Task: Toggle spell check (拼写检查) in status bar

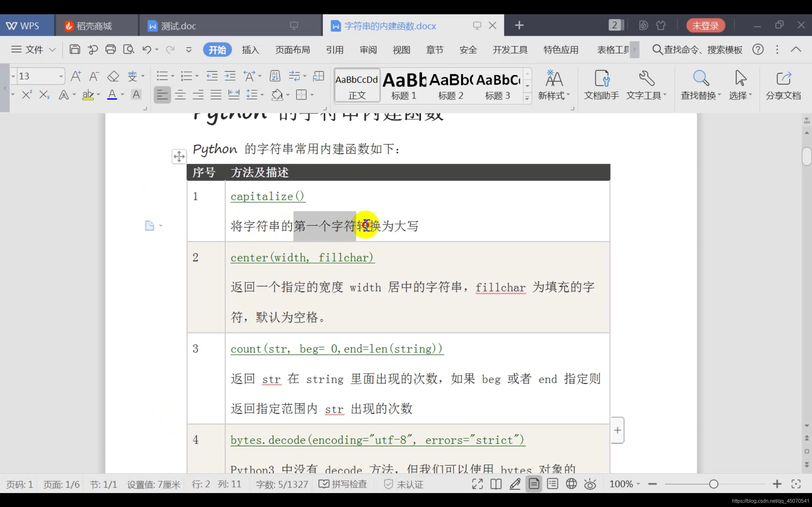Action: [343, 484]
